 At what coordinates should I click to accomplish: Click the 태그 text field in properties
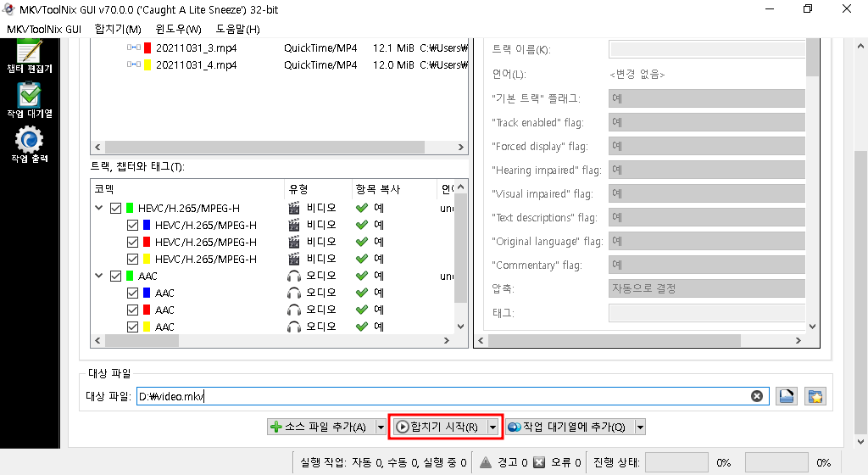(706, 312)
